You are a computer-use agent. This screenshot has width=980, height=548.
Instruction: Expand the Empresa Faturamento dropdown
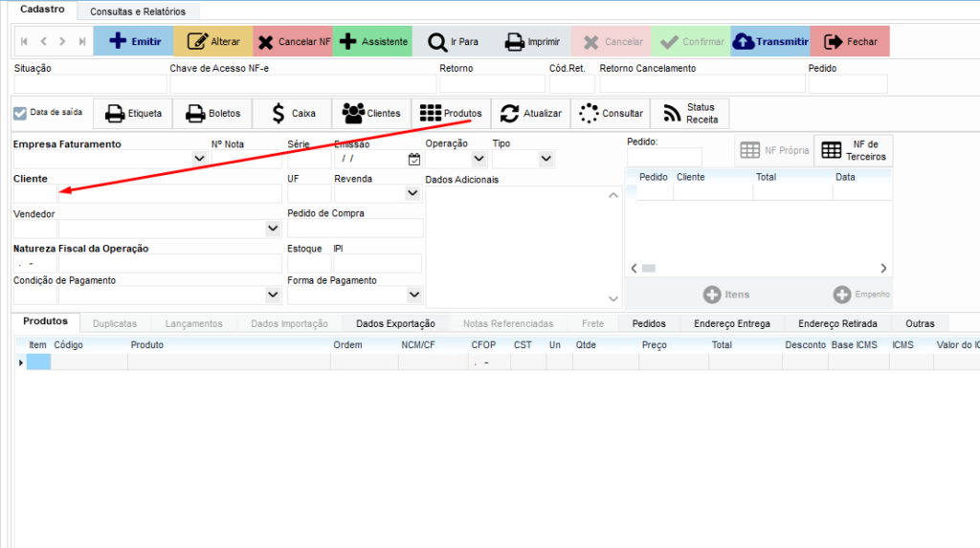(199, 159)
